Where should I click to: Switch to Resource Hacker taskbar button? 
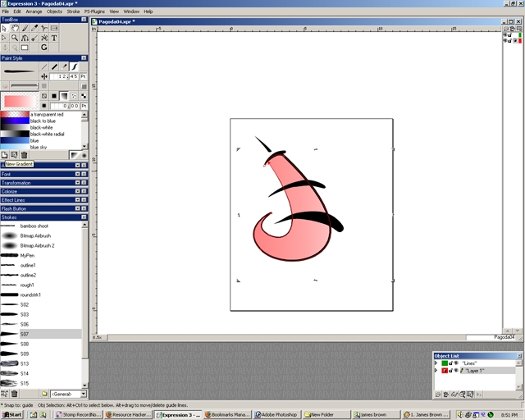(x=129, y=414)
